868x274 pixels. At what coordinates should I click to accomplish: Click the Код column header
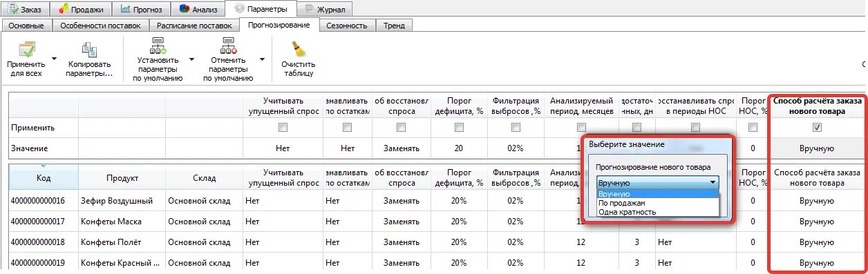(x=43, y=178)
